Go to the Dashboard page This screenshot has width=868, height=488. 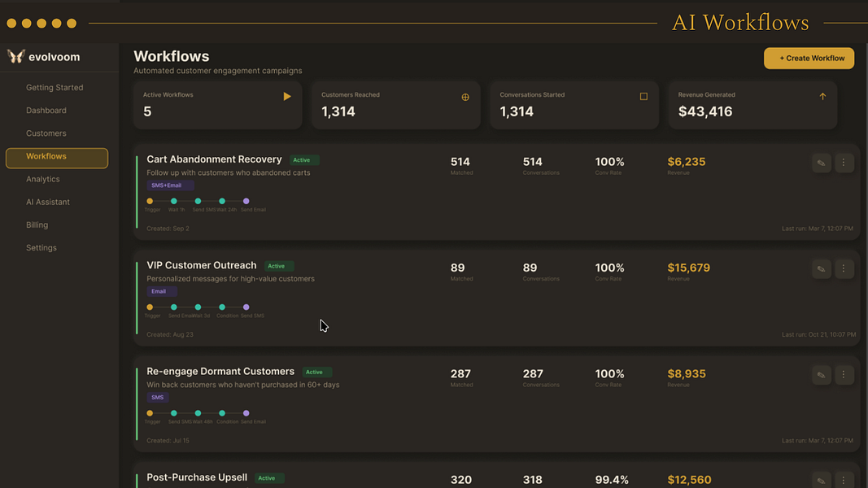click(x=46, y=111)
